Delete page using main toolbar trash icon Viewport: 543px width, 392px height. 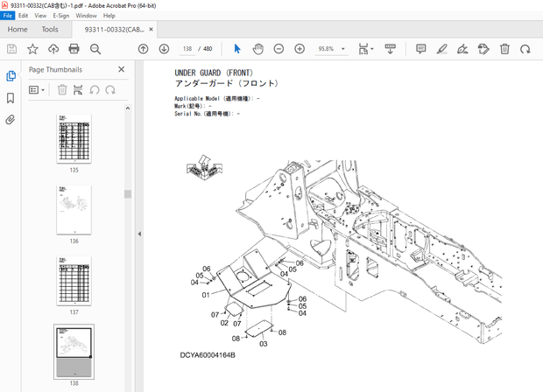tap(504, 49)
